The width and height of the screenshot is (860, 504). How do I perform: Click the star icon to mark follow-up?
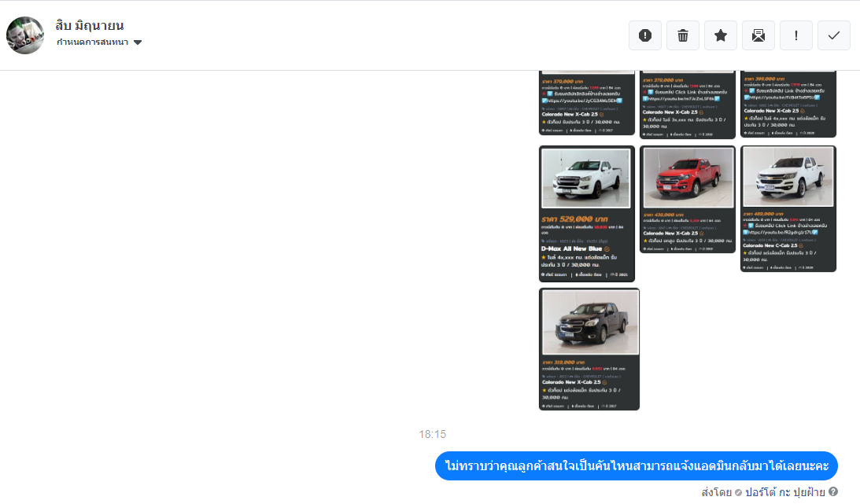tap(721, 35)
